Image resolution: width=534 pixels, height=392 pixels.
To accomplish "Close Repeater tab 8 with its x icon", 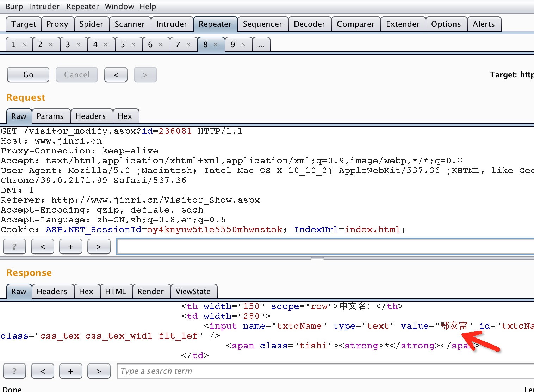I will [216, 44].
